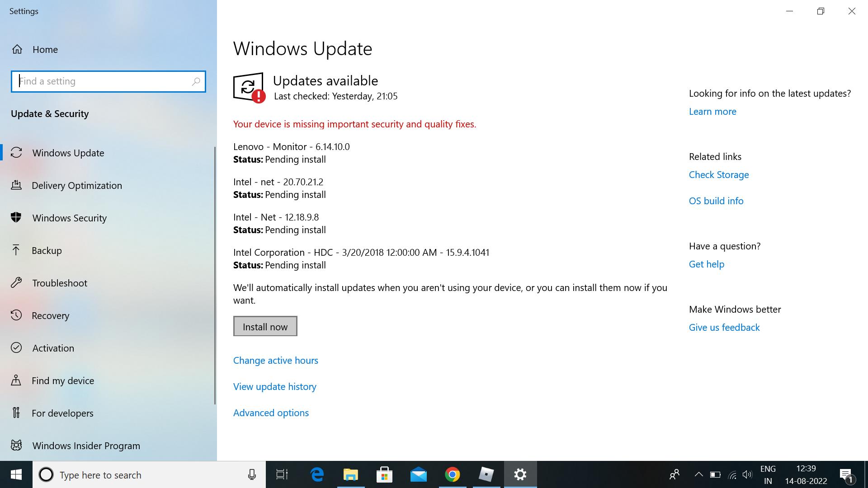Click the Cortana circle icon in the taskbar
The image size is (868, 488).
[46, 474]
